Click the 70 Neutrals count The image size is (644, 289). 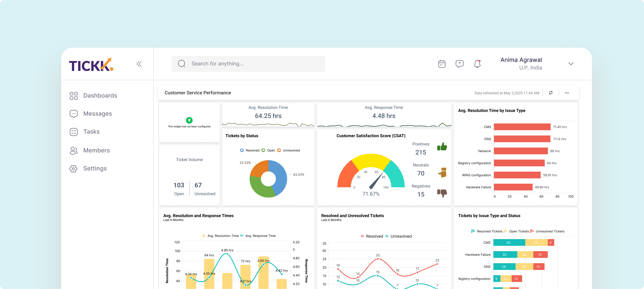coord(421,173)
